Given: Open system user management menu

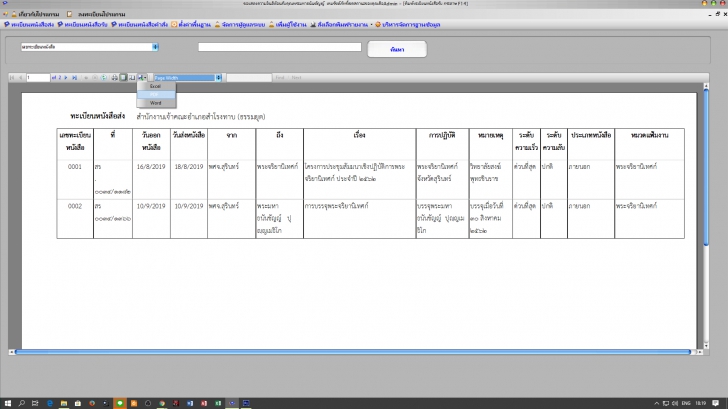Looking at the screenshot, I should (x=240, y=25).
